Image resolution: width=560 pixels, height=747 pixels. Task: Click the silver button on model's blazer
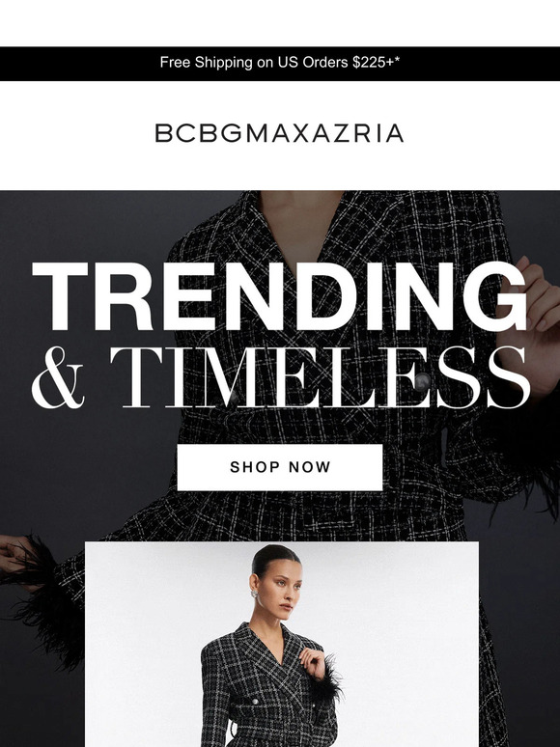(256, 702)
